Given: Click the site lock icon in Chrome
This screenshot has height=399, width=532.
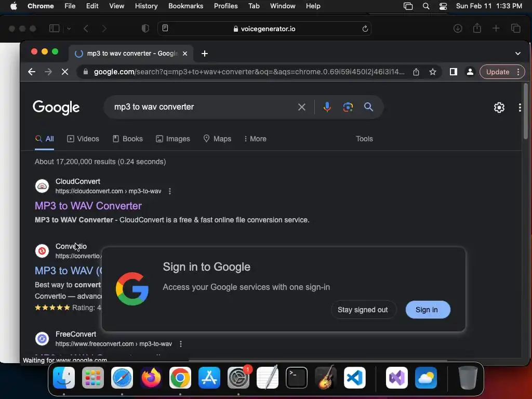Looking at the screenshot, I should 86,72.
